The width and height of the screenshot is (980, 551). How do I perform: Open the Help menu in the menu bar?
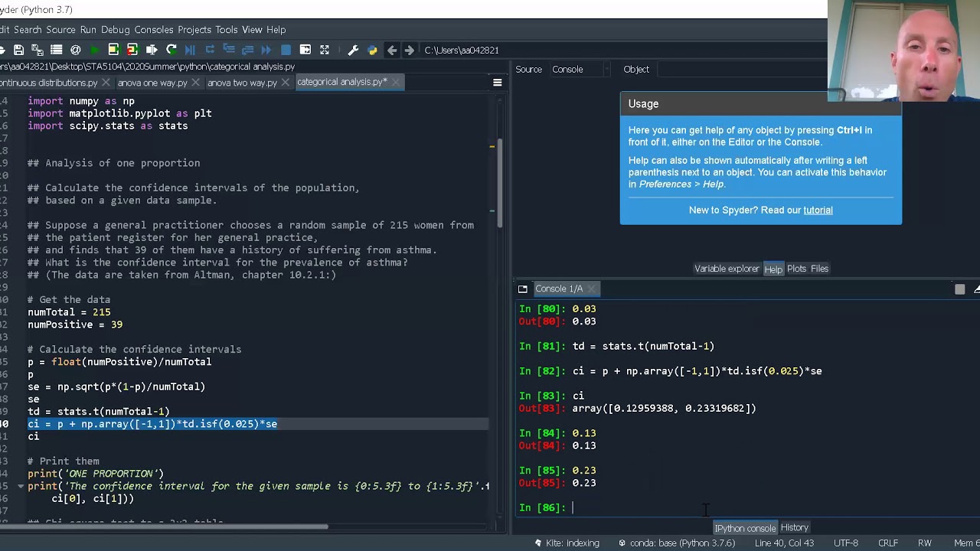[x=276, y=30]
